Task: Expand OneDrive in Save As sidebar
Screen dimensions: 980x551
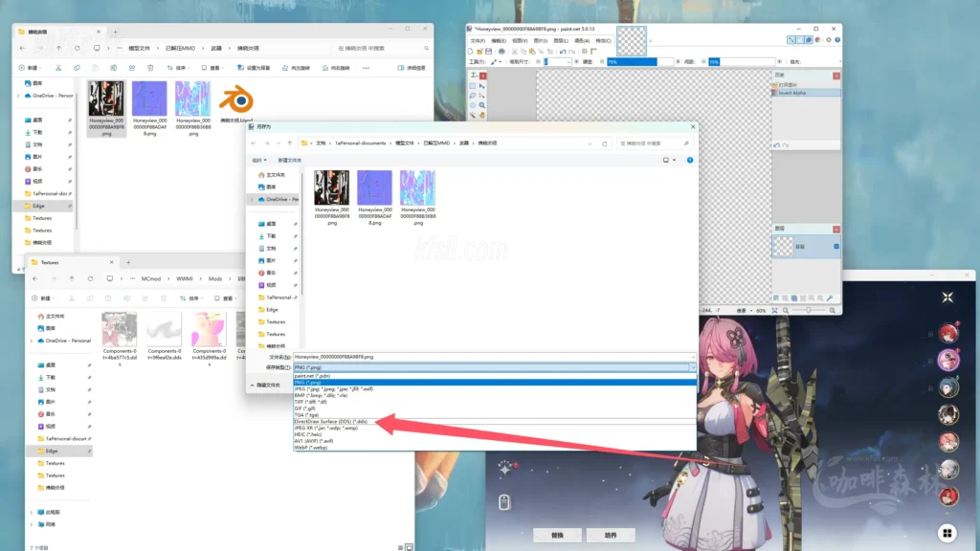Action: click(251, 199)
